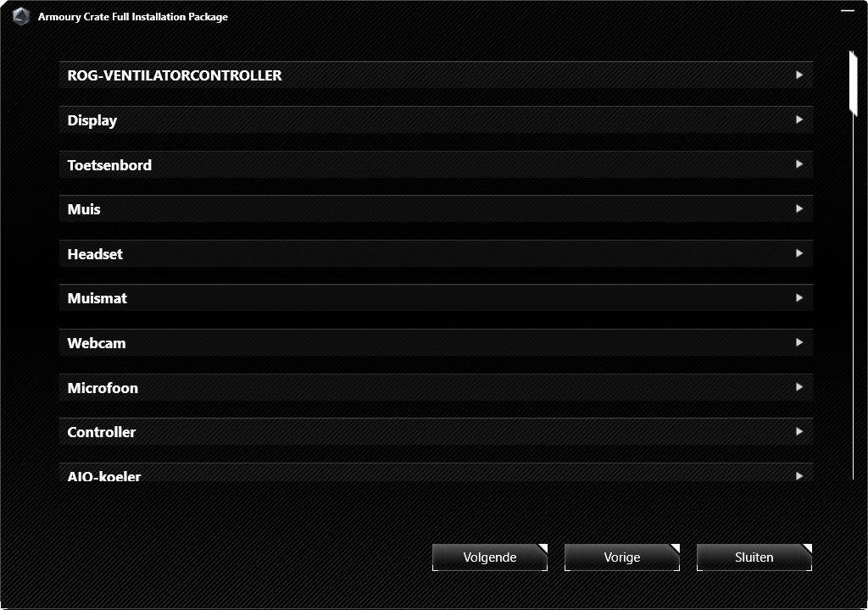Click the Volgende button

pos(490,557)
